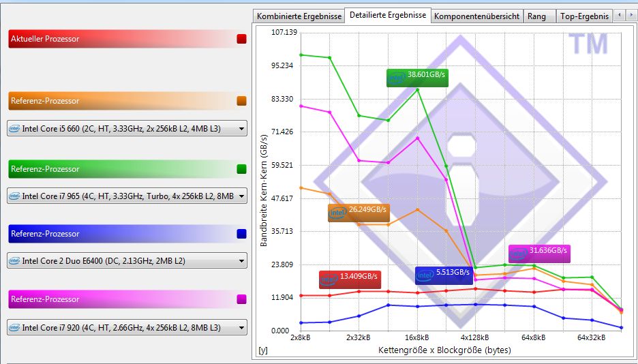
Task: Select the Detailierte Ergebnisse tab
Action: click(x=388, y=15)
